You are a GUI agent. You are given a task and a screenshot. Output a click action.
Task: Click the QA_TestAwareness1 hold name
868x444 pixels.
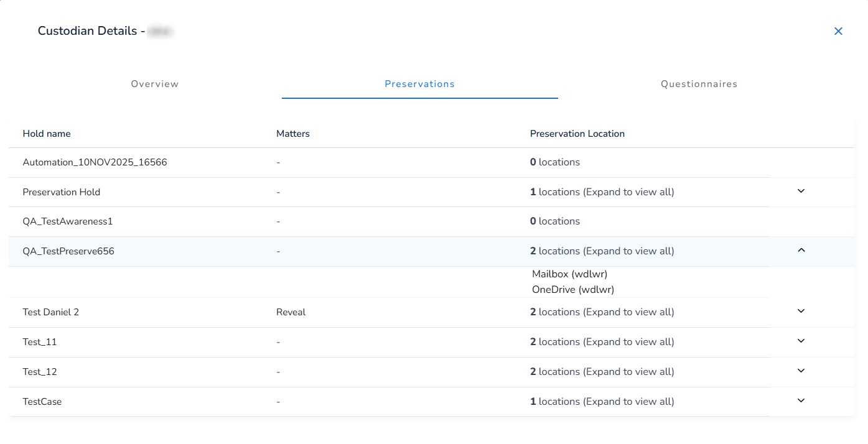point(67,221)
